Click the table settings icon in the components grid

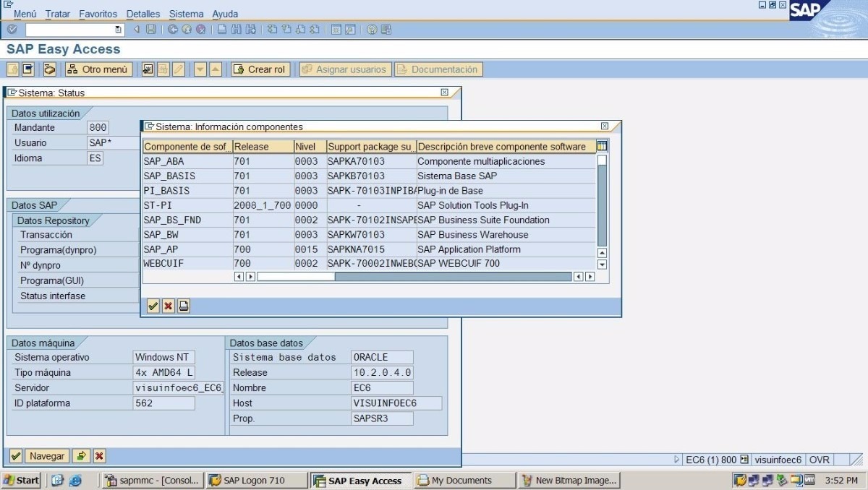(602, 146)
